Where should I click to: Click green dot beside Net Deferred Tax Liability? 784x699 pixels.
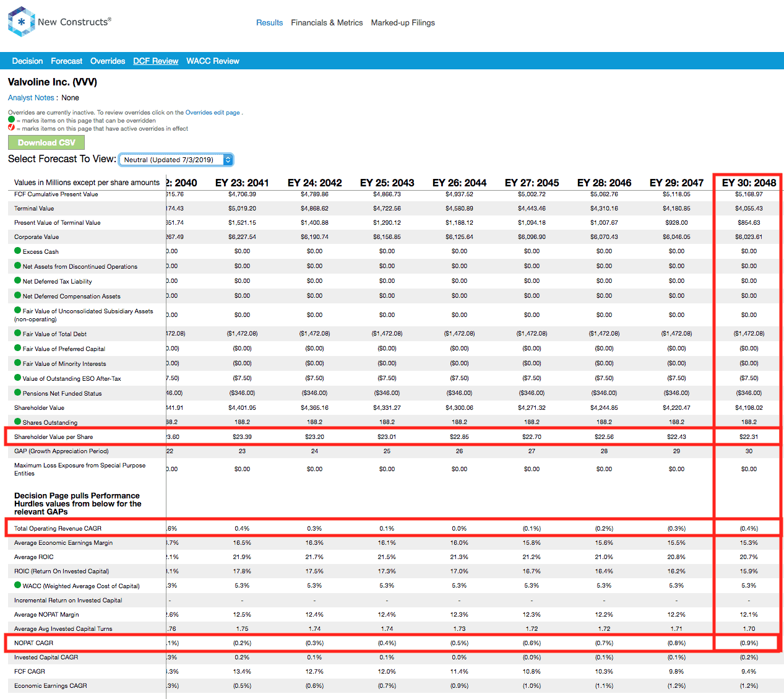point(18,280)
